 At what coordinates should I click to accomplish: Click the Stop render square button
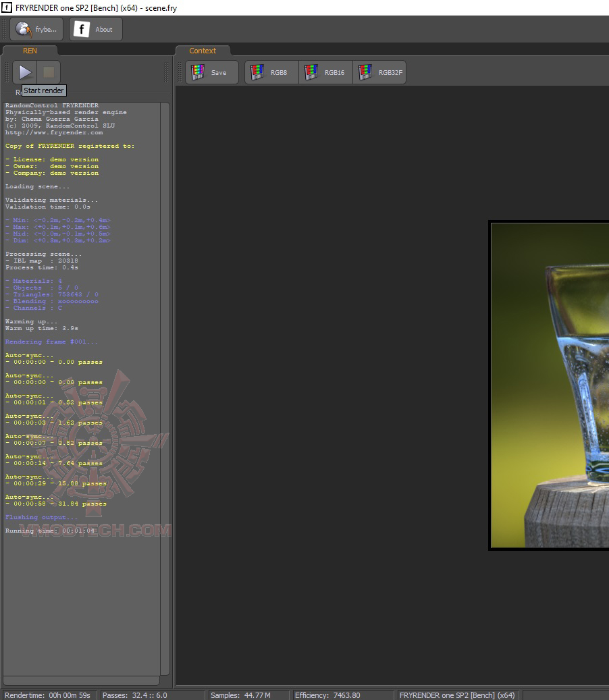pyautogui.click(x=49, y=72)
